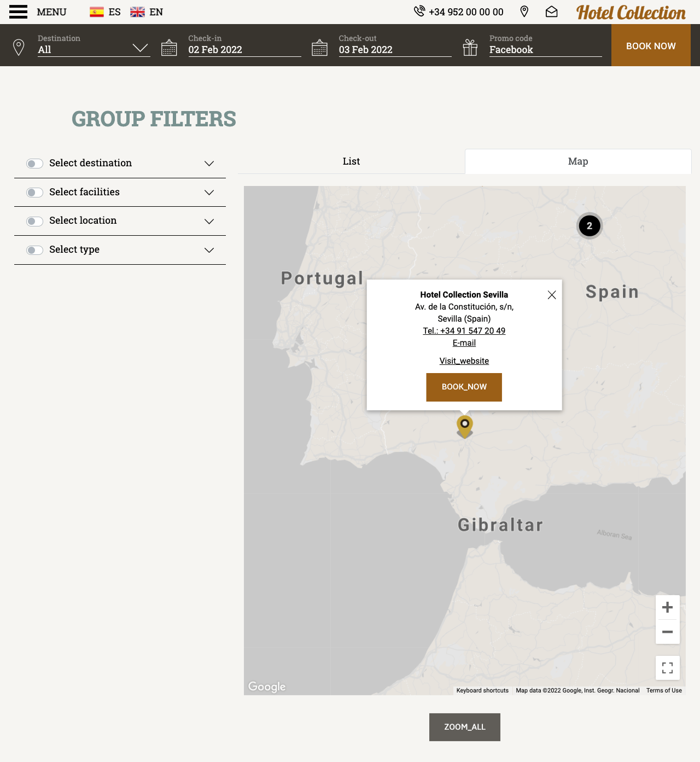Zoom out on the map
This screenshot has height=762, width=700.
(x=668, y=632)
